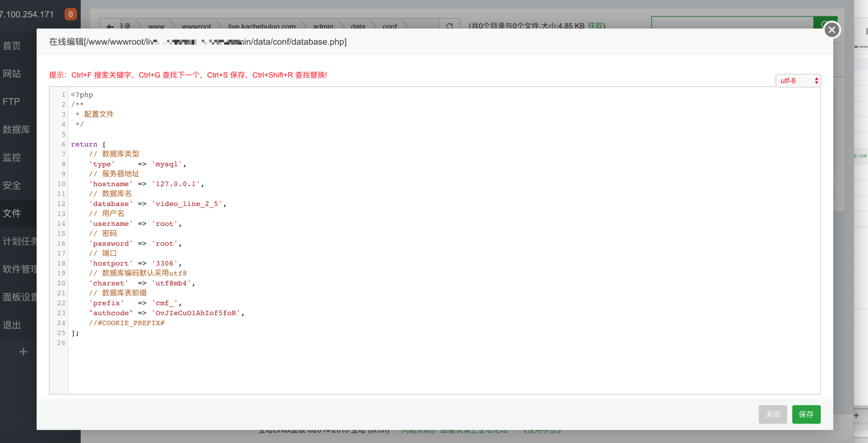Click the wwwroot breadcrumb segment

tap(196, 27)
